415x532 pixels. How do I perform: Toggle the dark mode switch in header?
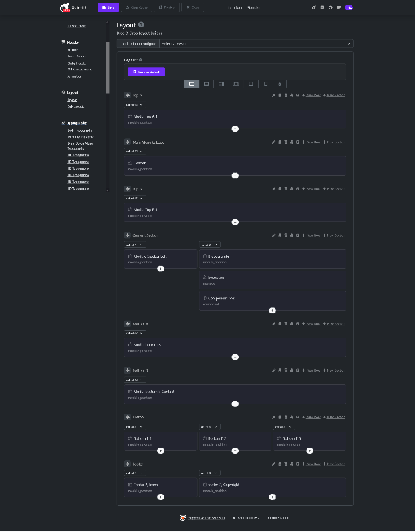tap(348, 7)
